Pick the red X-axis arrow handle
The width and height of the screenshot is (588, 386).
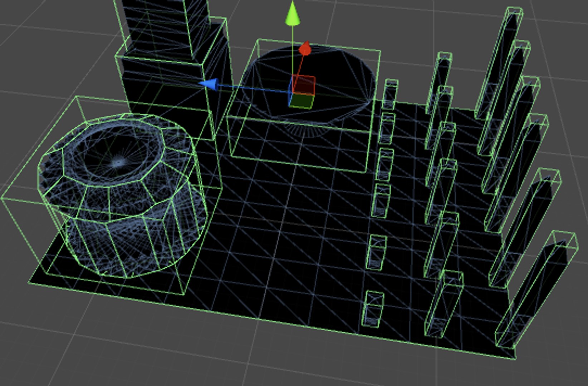[x=305, y=48]
